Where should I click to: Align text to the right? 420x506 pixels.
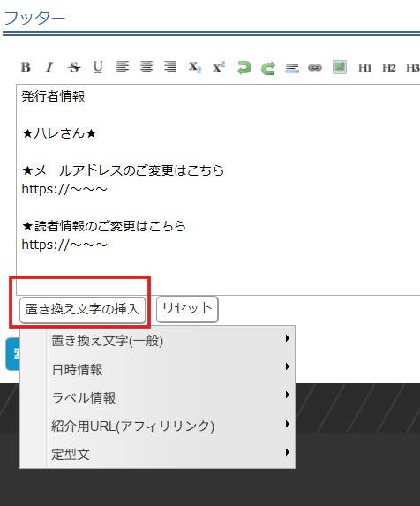pos(170,67)
